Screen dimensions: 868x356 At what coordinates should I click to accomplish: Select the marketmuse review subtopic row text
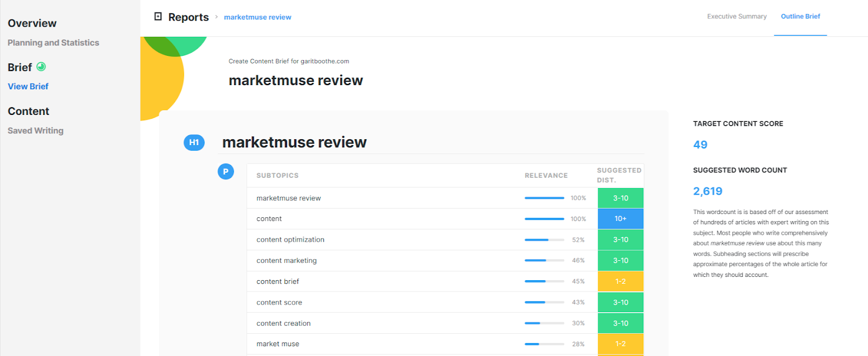pos(289,198)
